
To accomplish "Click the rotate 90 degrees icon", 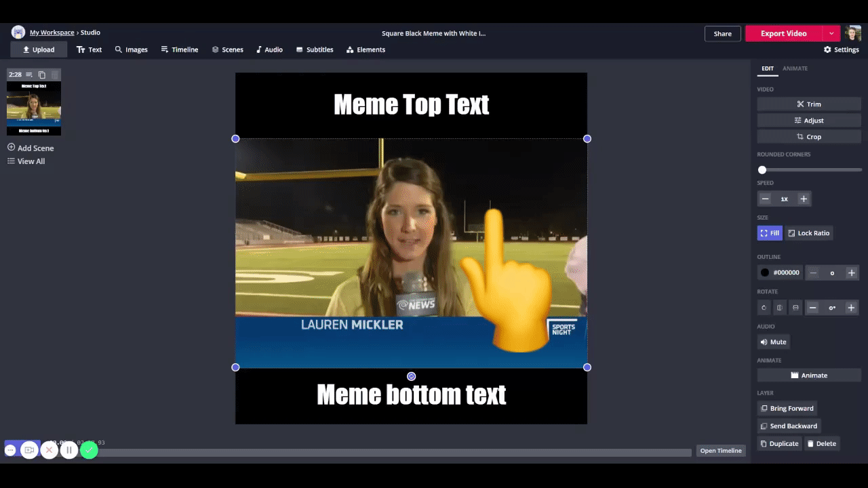I will [x=764, y=308].
